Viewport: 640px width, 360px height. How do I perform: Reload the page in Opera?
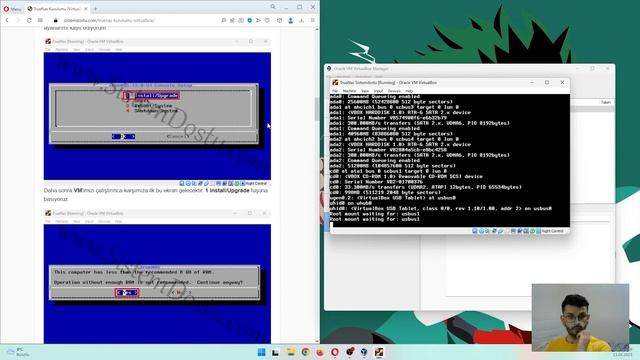click(x=29, y=20)
